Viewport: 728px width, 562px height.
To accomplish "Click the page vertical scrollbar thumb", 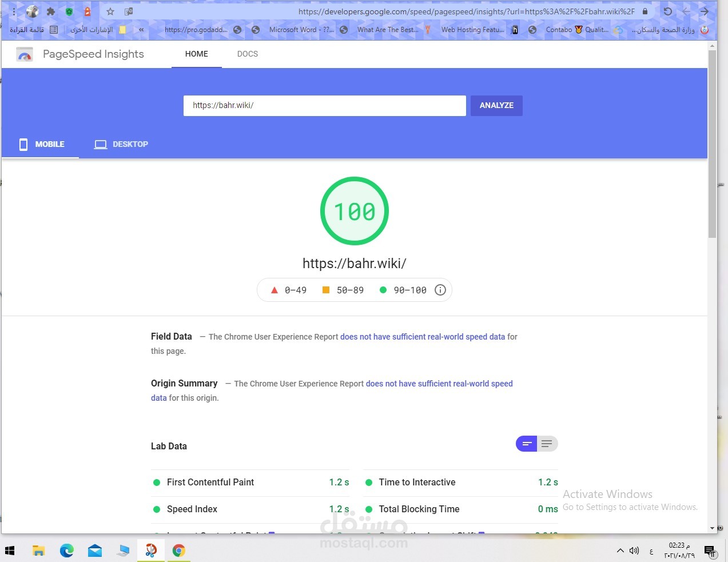I will pos(712,144).
